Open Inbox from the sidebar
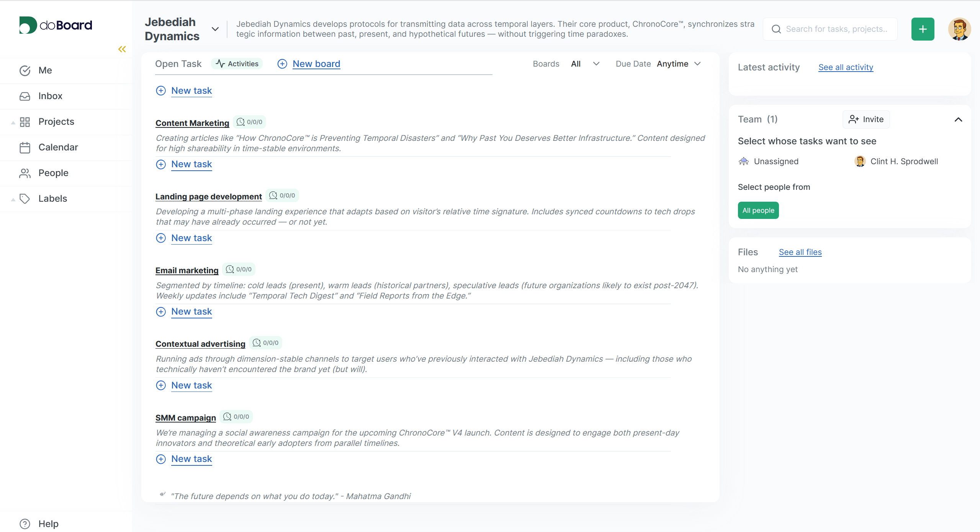Viewport: 980px width, 532px height. coord(50,96)
